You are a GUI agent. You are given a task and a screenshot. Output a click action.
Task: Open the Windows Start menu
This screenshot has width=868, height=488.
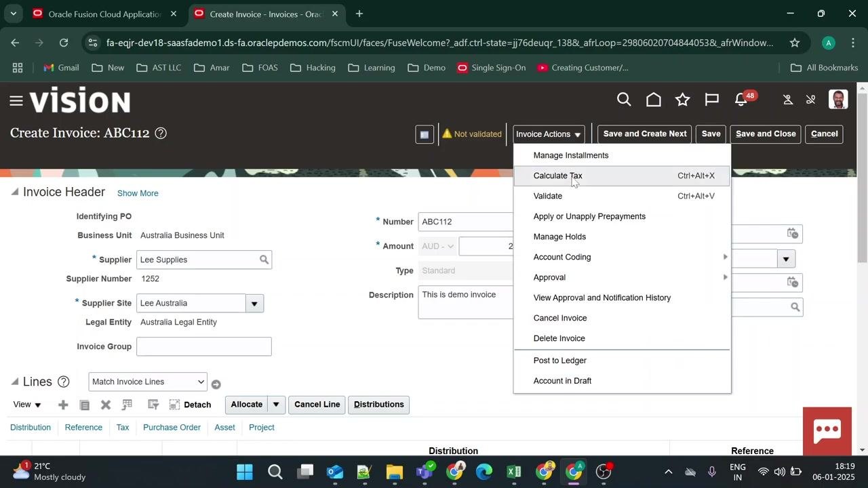pyautogui.click(x=245, y=472)
